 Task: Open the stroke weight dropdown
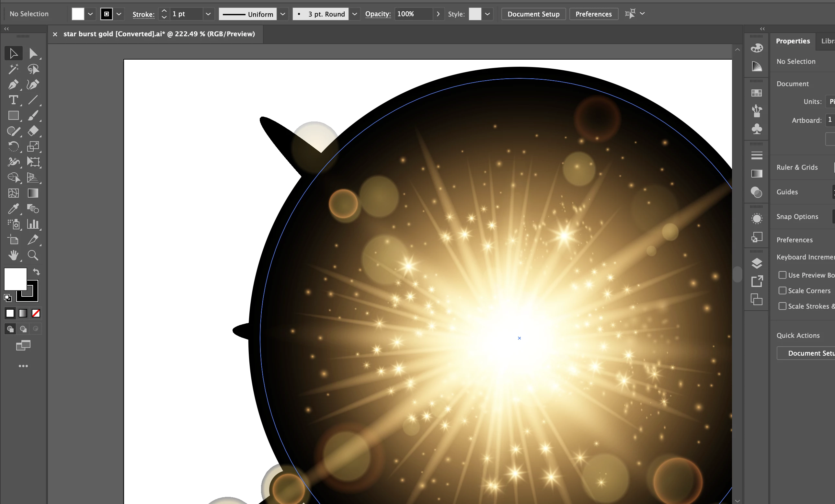coord(208,14)
